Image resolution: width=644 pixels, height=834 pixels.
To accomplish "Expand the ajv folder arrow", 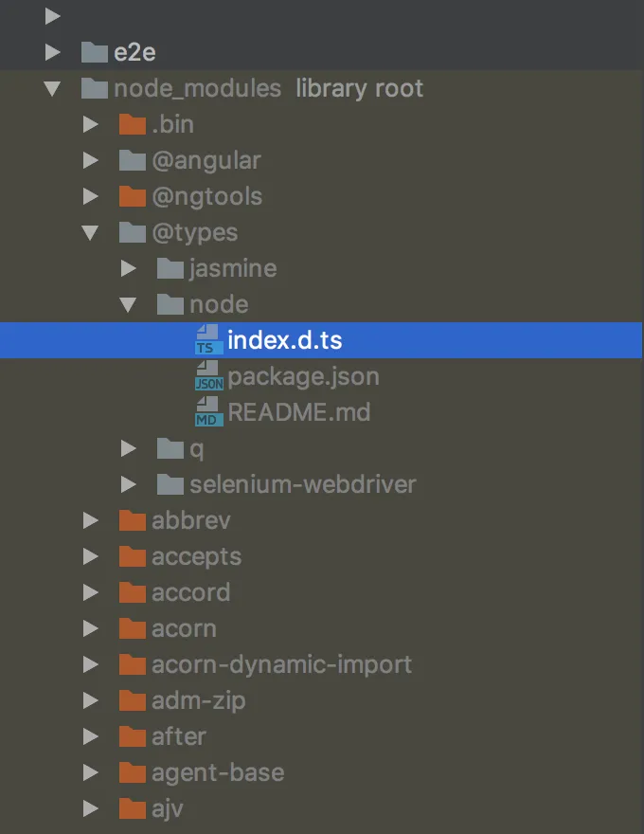I will click(91, 809).
